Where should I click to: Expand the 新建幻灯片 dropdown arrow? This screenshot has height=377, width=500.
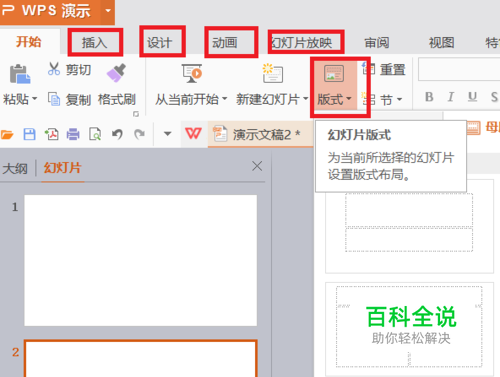[305, 99]
